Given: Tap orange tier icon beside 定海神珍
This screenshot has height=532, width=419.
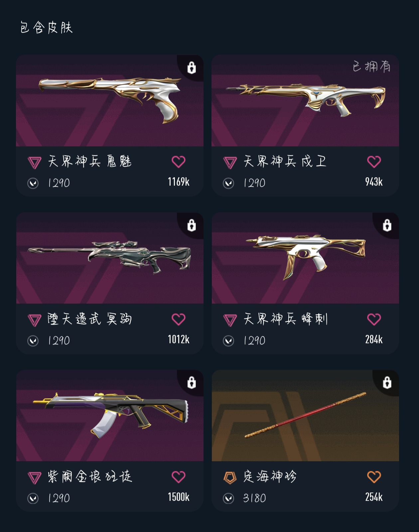Looking at the screenshot, I should tap(230, 478).
